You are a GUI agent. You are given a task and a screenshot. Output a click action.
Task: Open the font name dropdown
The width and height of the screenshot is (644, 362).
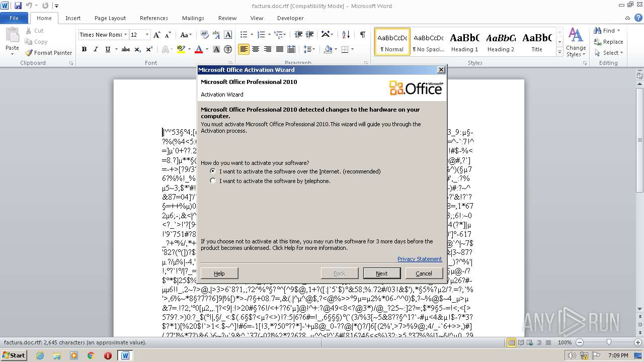tap(125, 35)
